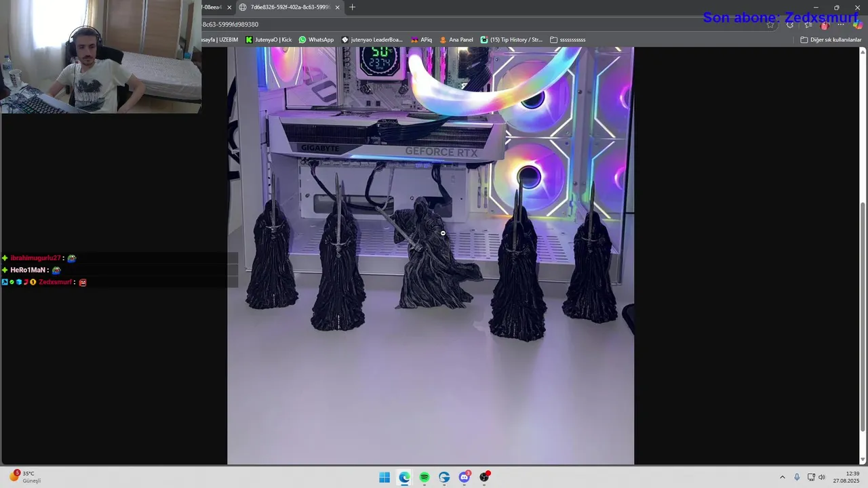This screenshot has height=488, width=868.
Task: Open the volume tray icon
Action: 822,477
